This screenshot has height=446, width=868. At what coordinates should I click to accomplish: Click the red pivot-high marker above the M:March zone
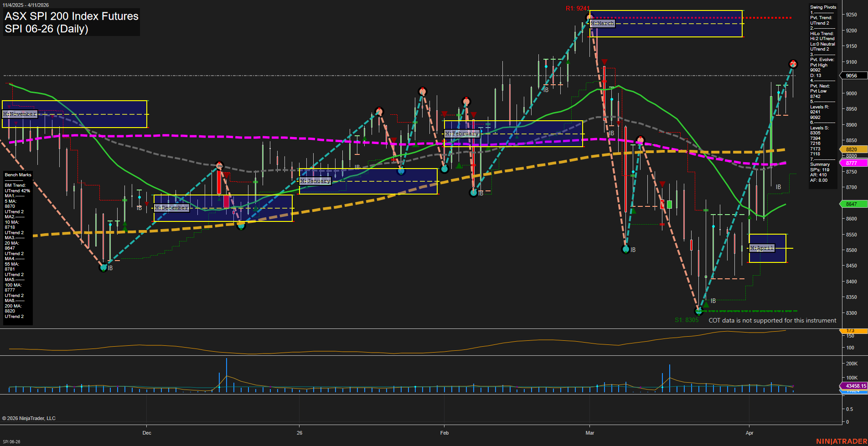(588, 16)
